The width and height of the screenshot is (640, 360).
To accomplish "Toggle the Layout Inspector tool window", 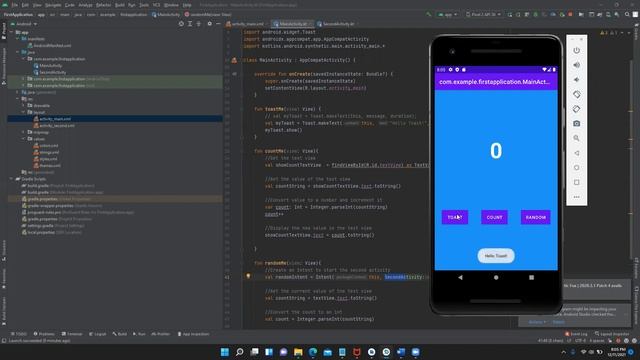I will 612,334.
